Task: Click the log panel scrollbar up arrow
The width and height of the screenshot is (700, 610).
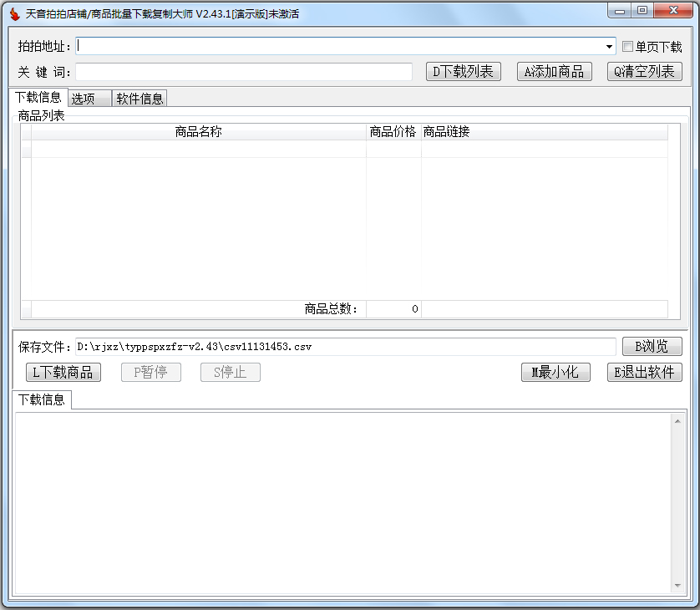Action: point(677,421)
